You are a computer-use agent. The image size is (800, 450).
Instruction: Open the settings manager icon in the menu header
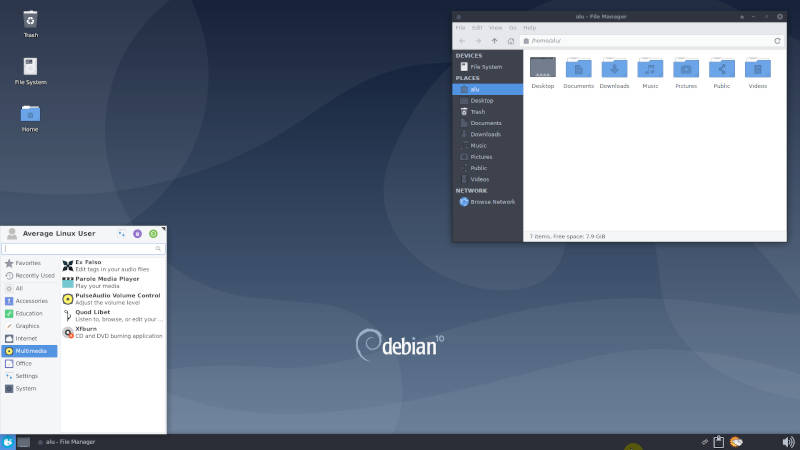121,234
